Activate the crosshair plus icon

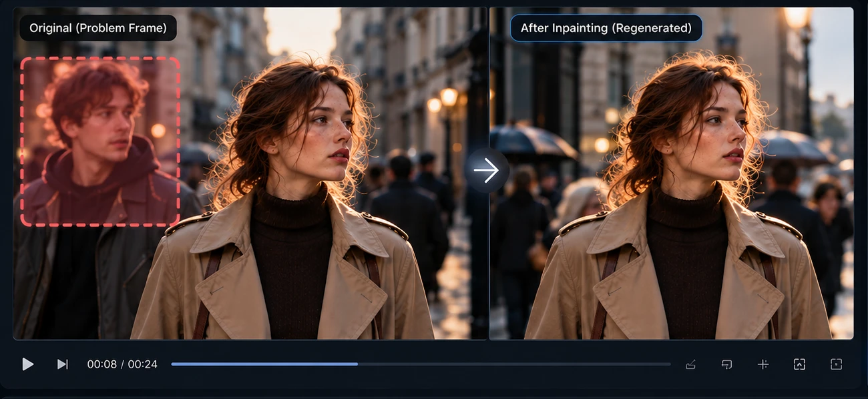[763, 364]
